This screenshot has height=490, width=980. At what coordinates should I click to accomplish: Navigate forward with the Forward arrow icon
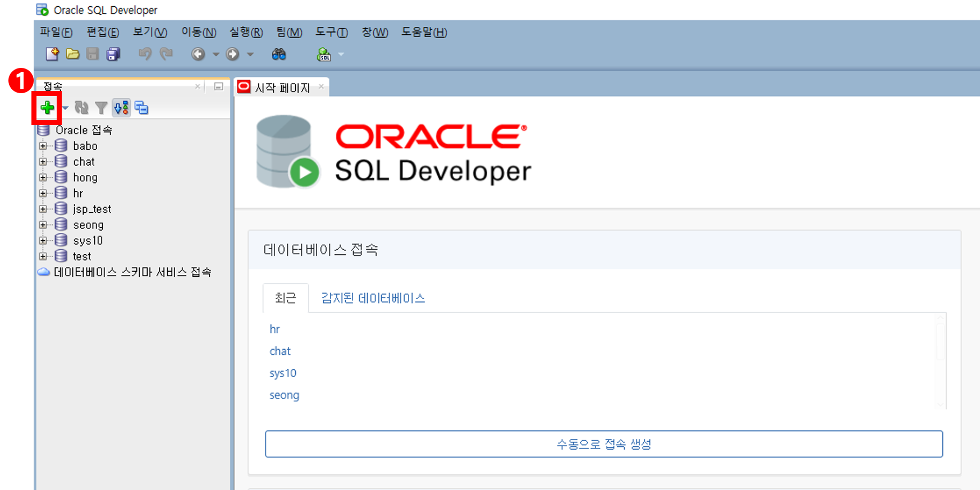pyautogui.click(x=232, y=54)
